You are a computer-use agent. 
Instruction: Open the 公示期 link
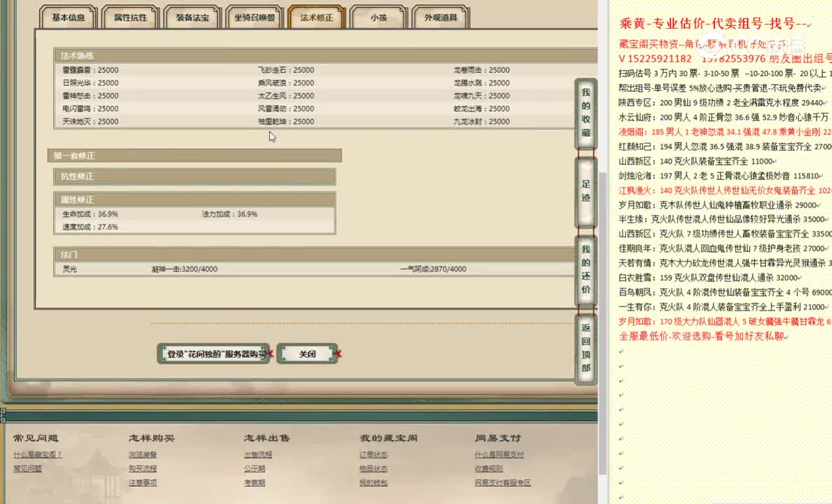click(255, 468)
